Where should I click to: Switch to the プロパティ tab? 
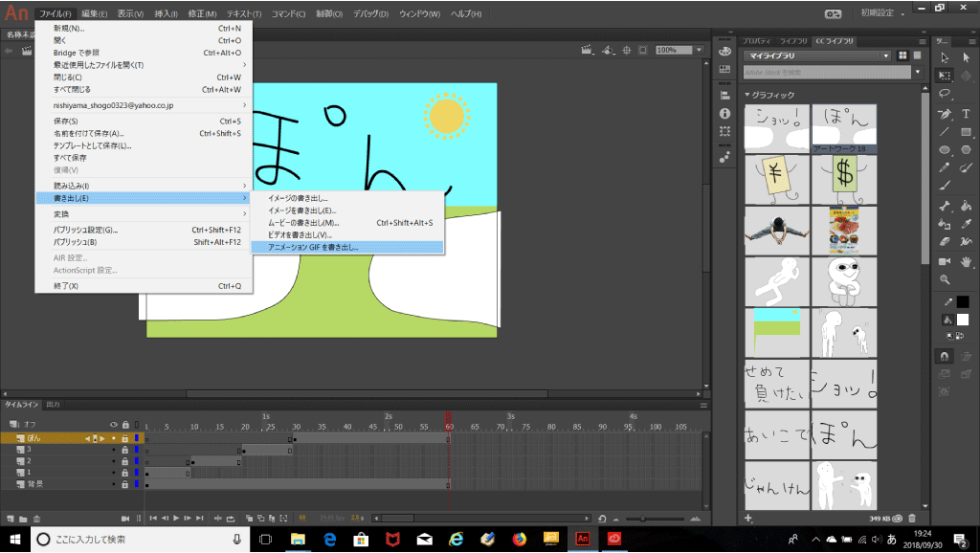tap(757, 41)
